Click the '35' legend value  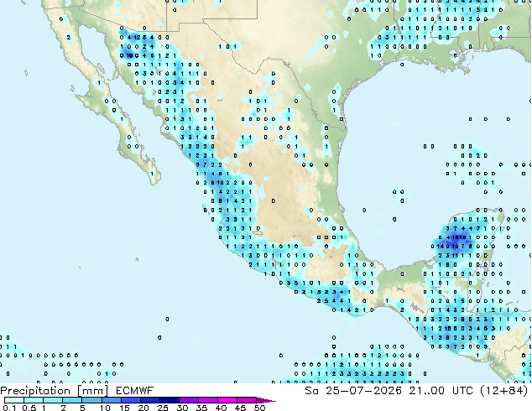201,408
